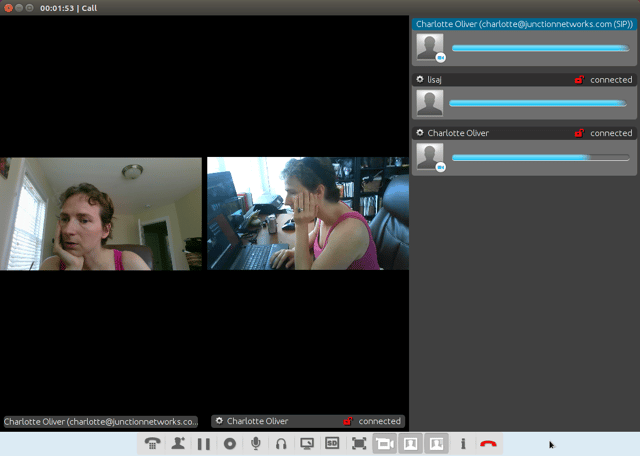The image size is (640, 456).
Task: Click the add participant icon
Action: click(x=178, y=443)
